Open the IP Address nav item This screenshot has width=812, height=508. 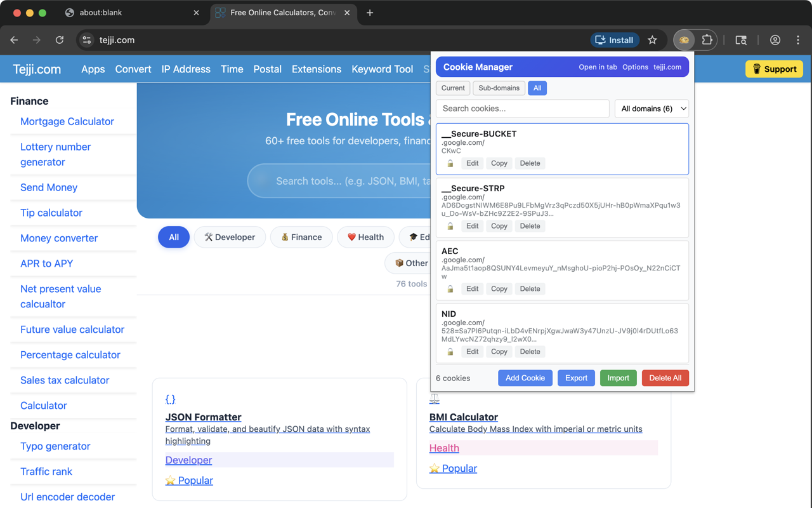186,69
